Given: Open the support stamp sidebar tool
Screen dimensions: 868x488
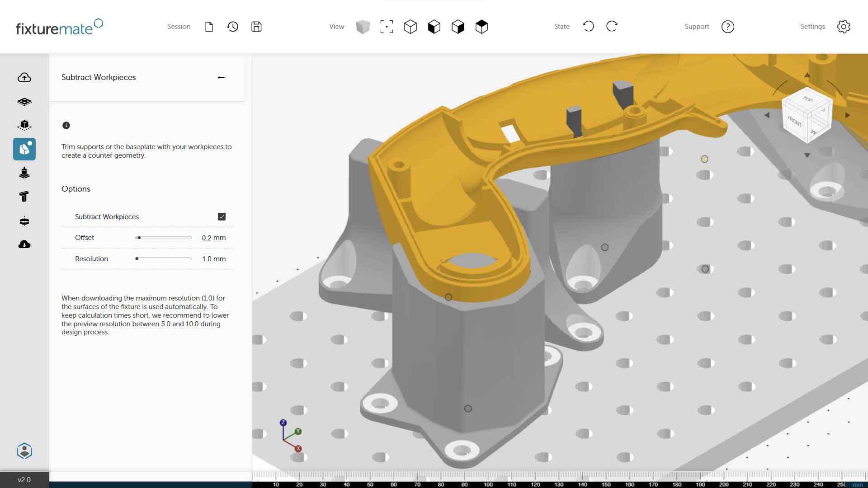Looking at the screenshot, I should click(24, 173).
